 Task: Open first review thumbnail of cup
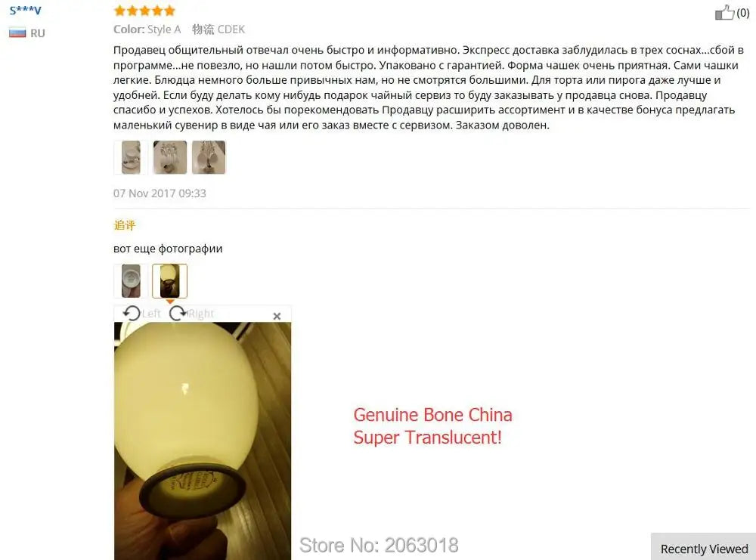(x=131, y=157)
